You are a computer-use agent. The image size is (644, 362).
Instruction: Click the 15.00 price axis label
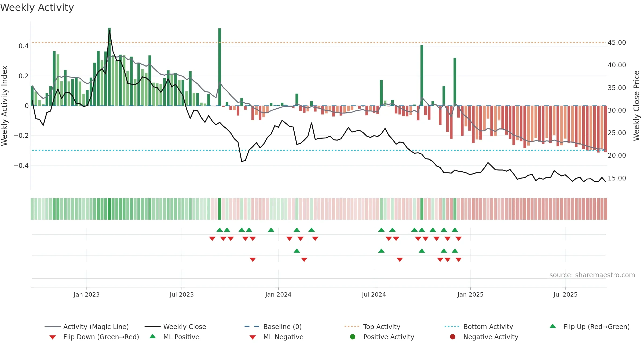pyautogui.click(x=617, y=178)
